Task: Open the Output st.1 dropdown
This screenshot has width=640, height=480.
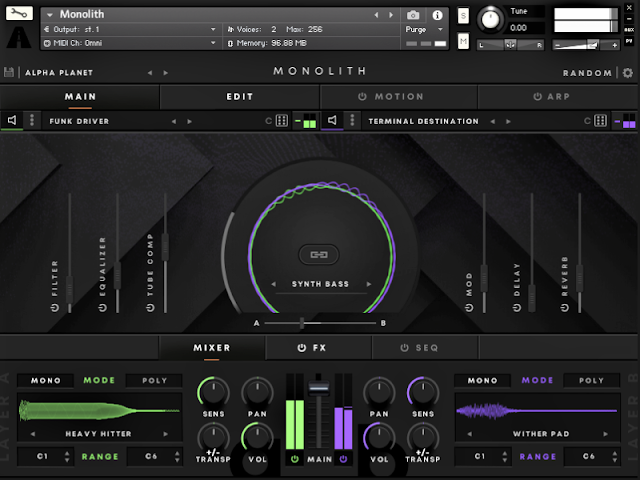Action: click(130, 29)
